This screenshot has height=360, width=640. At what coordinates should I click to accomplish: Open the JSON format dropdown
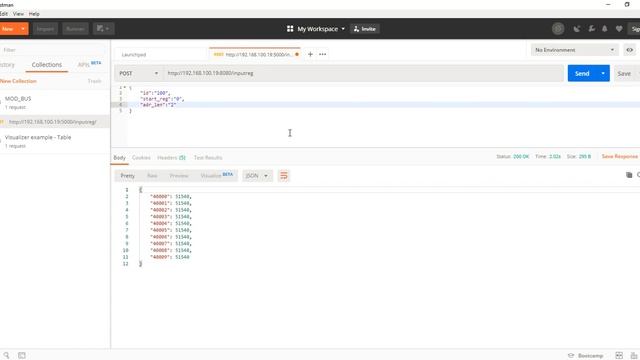pyautogui.click(x=257, y=176)
